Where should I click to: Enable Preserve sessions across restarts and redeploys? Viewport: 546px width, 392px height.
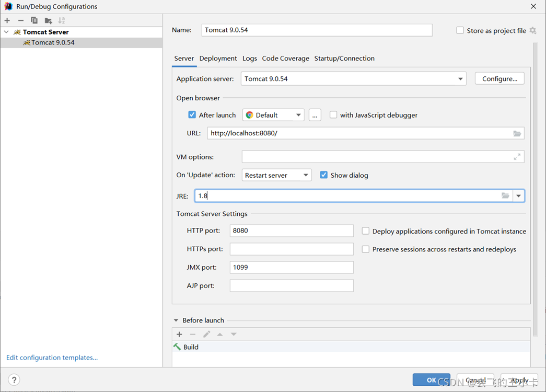pyautogui.click(x=365, y=249)
